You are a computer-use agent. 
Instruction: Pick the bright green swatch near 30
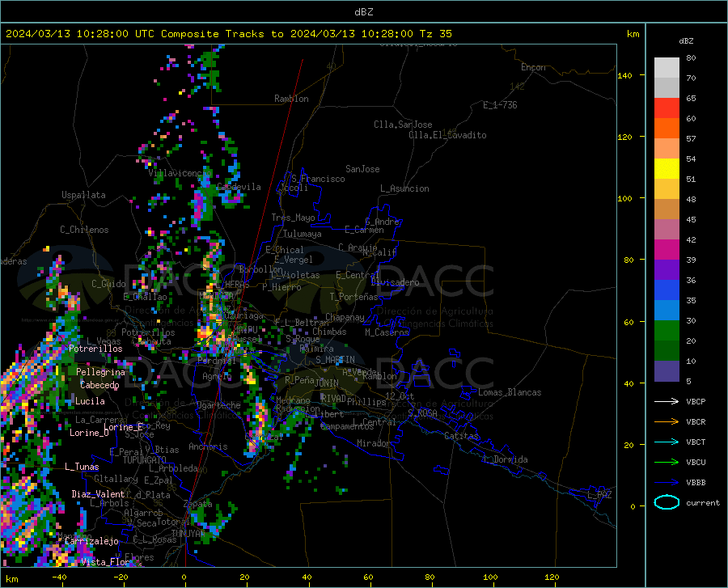pos(667,331)
